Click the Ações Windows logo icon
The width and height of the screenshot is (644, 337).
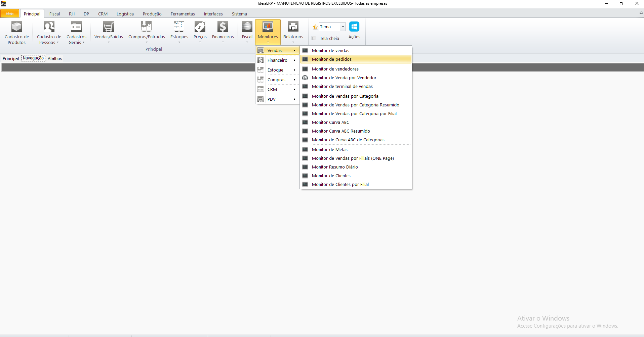pos(354,27)
